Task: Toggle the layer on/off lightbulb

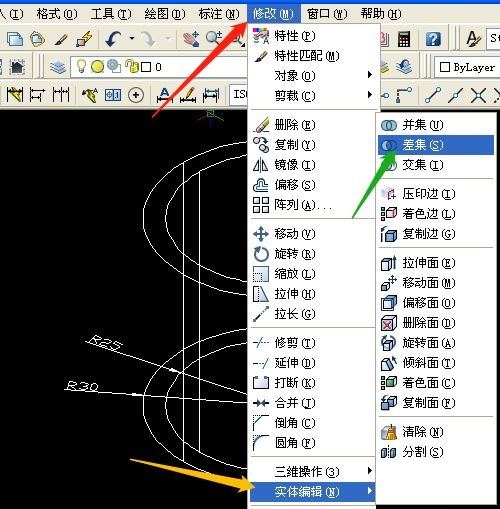Action: 81,66
